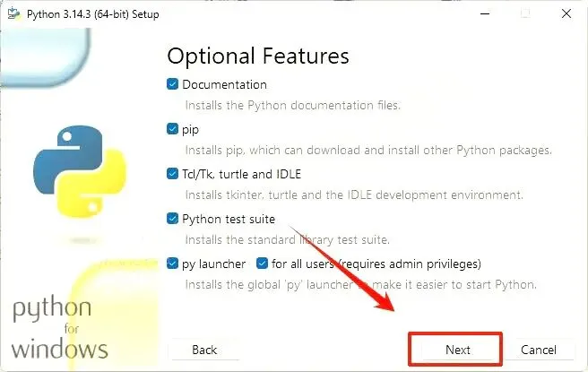
Task: Click the pip option label
Action: 190,129
